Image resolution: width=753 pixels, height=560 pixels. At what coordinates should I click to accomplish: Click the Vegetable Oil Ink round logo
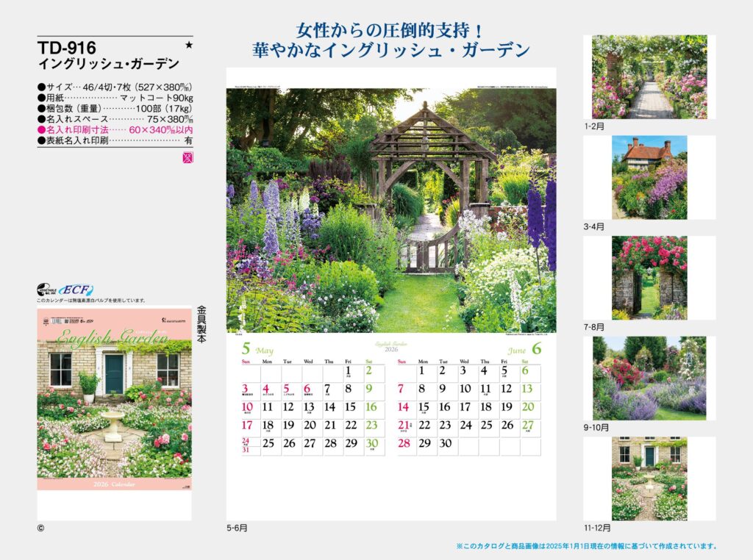(x=47, y=290)
